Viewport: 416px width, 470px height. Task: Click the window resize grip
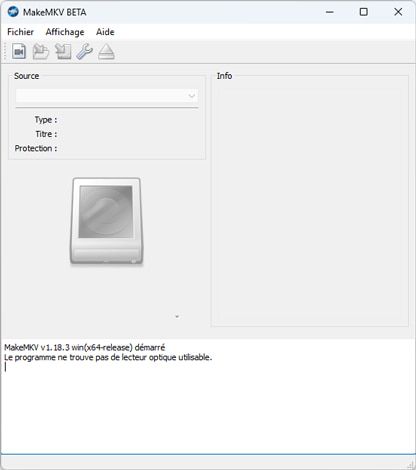411,465
